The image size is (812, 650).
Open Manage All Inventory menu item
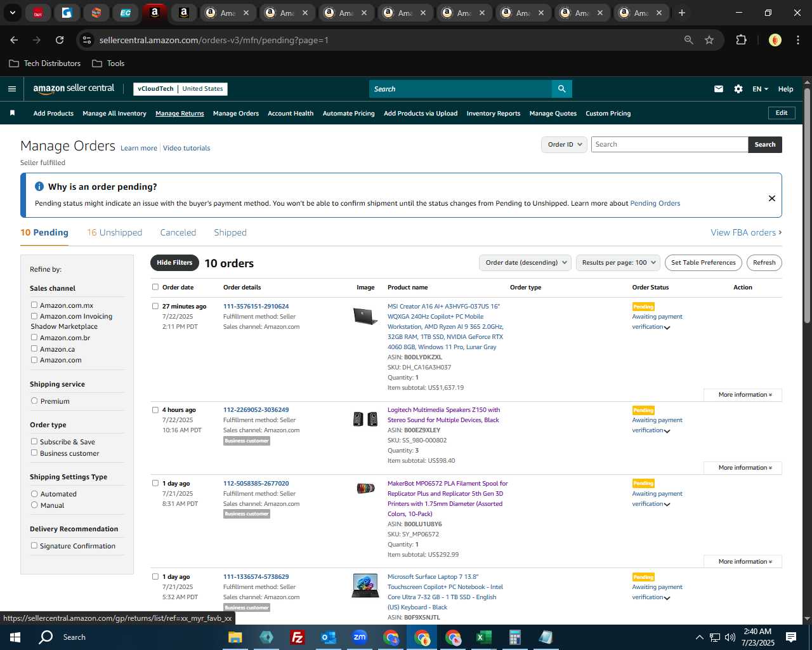114,114
